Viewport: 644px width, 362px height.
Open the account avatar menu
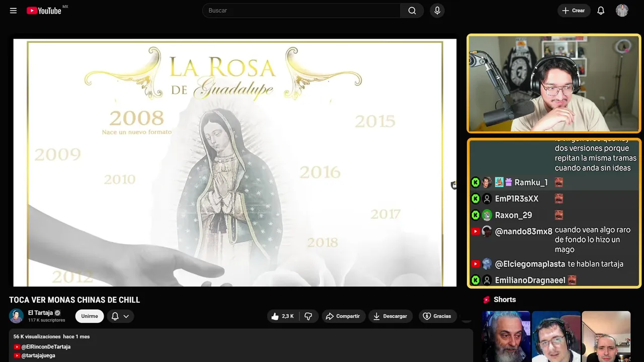pyautogui.click(x=622, y=11)
